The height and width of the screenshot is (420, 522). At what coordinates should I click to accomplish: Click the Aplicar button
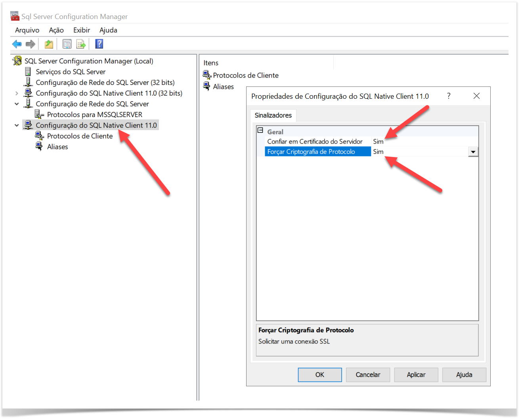416,375
